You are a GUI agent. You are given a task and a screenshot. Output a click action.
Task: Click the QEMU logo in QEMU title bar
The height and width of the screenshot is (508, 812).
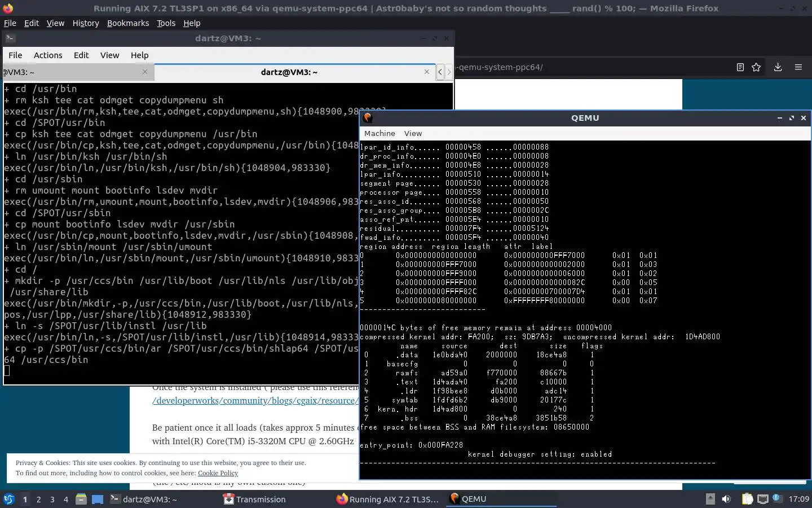368,117
